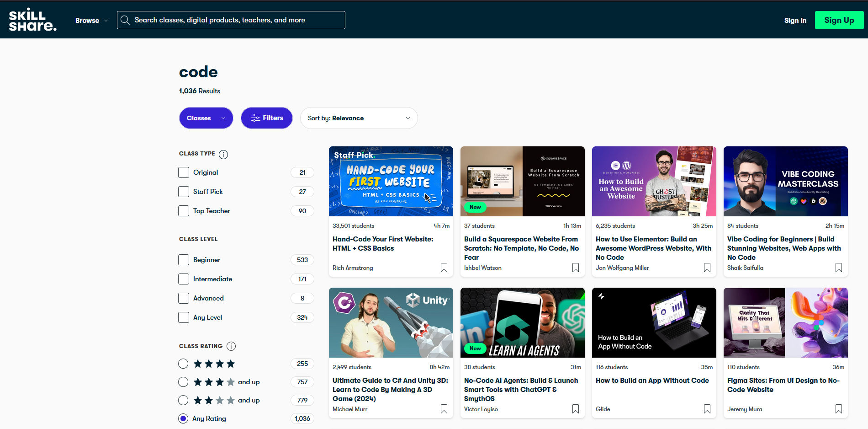Visit teacher Michael Murr's profile

tap(350, 409)
